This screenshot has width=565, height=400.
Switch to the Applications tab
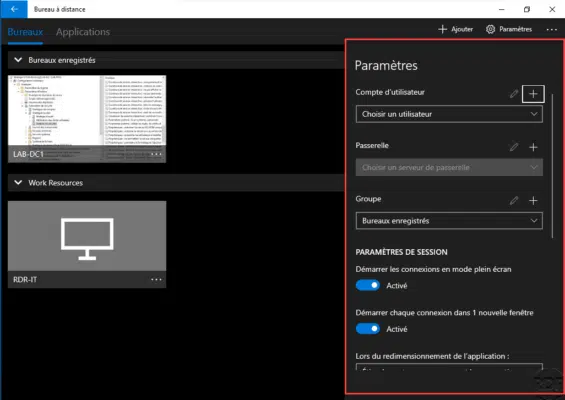point(83,32)
